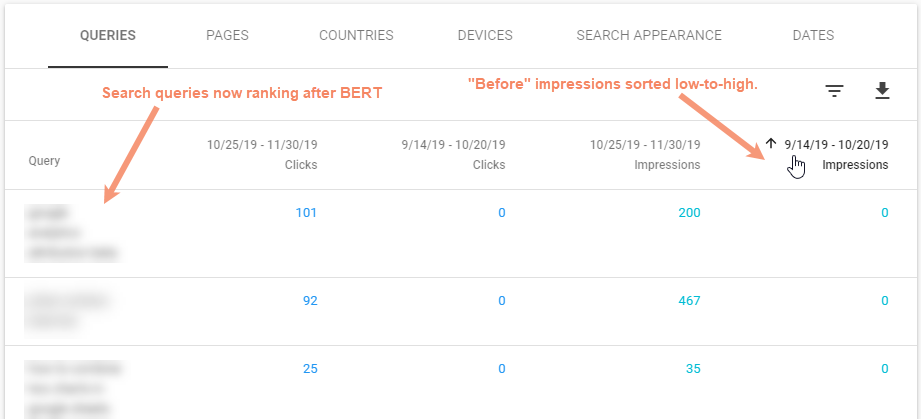Viewport: 921px width, 419px height.
Task: Sort by 10/25/19 - 11/30/19 Impressions column
Action: point(645,154)
